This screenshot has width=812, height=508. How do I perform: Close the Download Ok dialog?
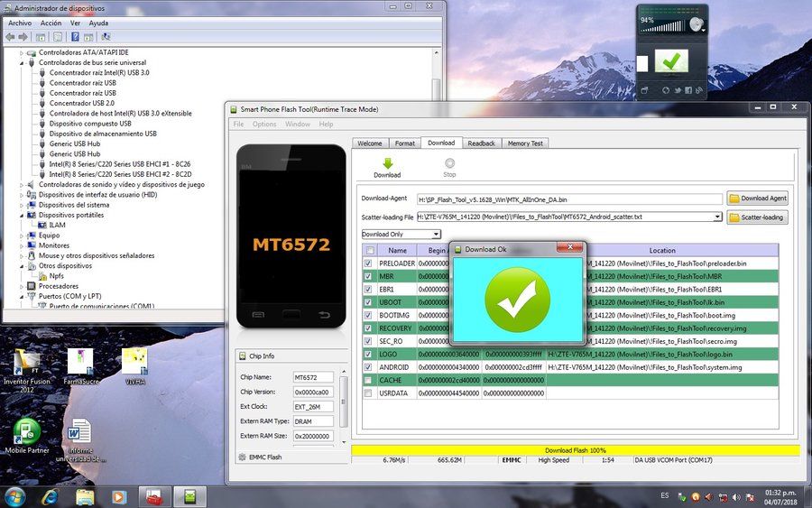pyautogui.click(x=569, y=247)
